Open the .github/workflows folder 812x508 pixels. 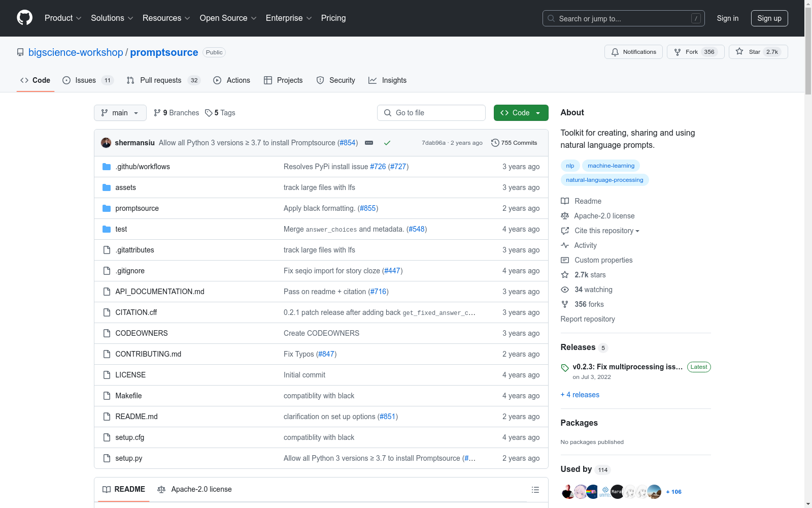[x=143, y=167]
